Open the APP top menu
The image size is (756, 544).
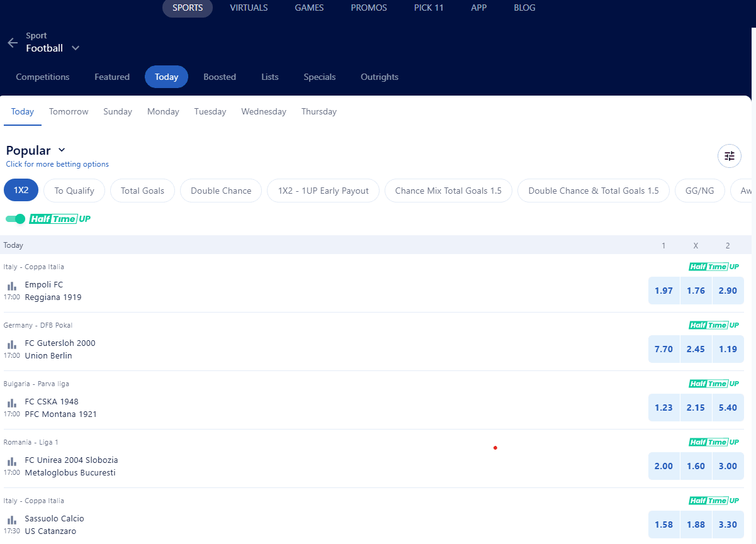tap(478, 8)
